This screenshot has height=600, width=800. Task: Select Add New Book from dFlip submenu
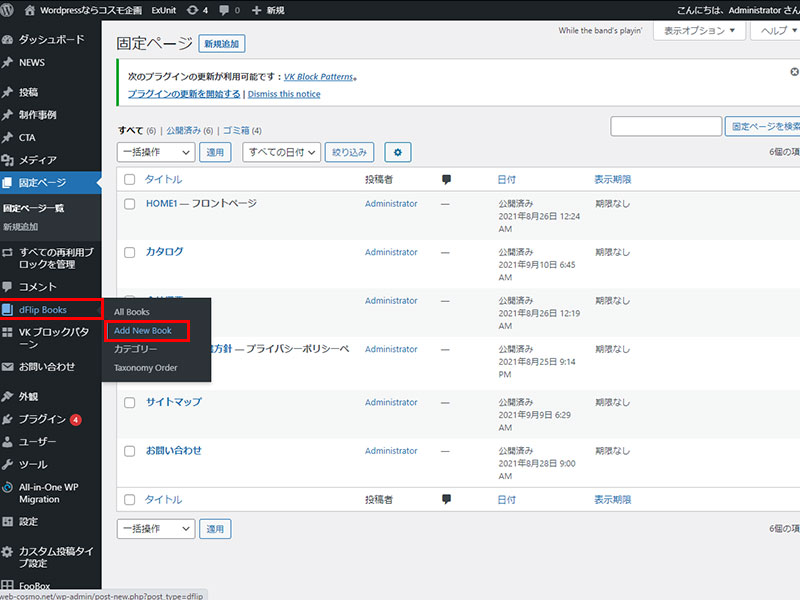pyautogui.click(x=143, y=330)
